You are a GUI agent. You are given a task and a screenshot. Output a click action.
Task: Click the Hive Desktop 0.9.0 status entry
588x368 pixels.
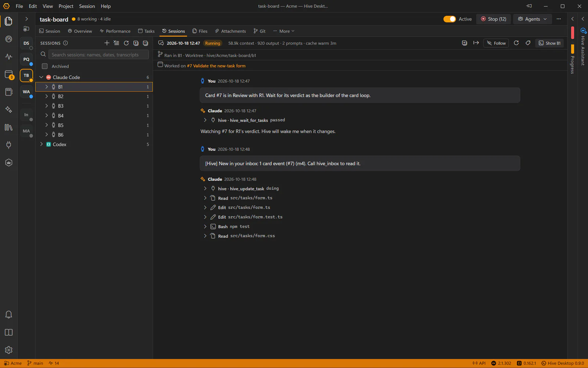[x=562, y=363]
